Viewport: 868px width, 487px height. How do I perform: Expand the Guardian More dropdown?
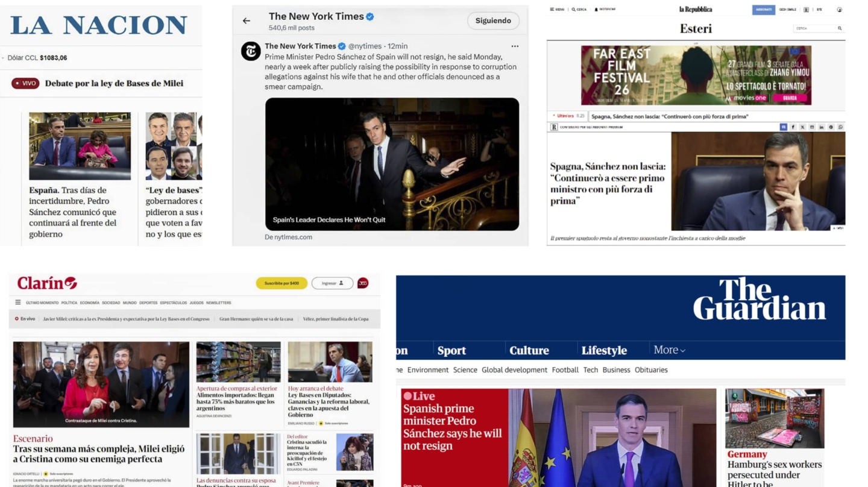(670, 350)
